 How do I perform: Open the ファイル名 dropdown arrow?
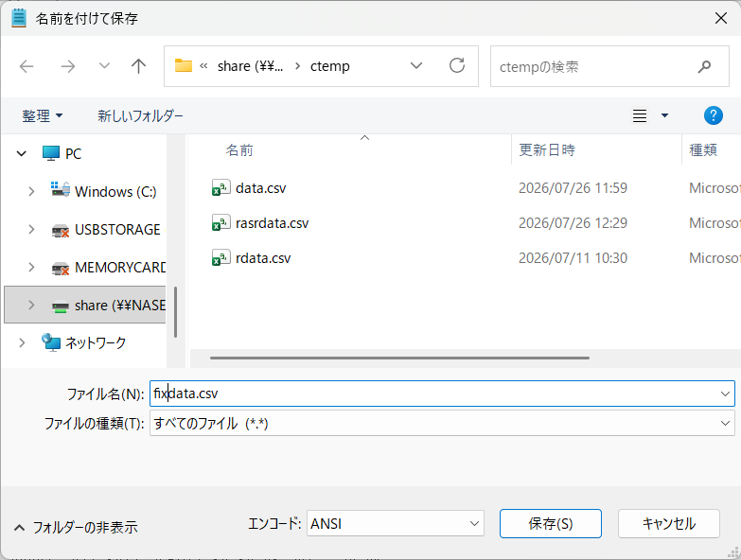[x=725, y=394]
